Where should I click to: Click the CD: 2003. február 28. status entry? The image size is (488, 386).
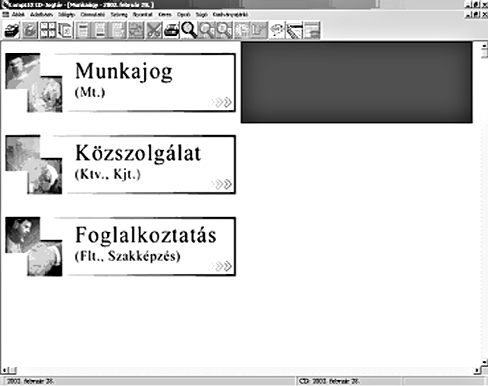(x=329, y=381)
